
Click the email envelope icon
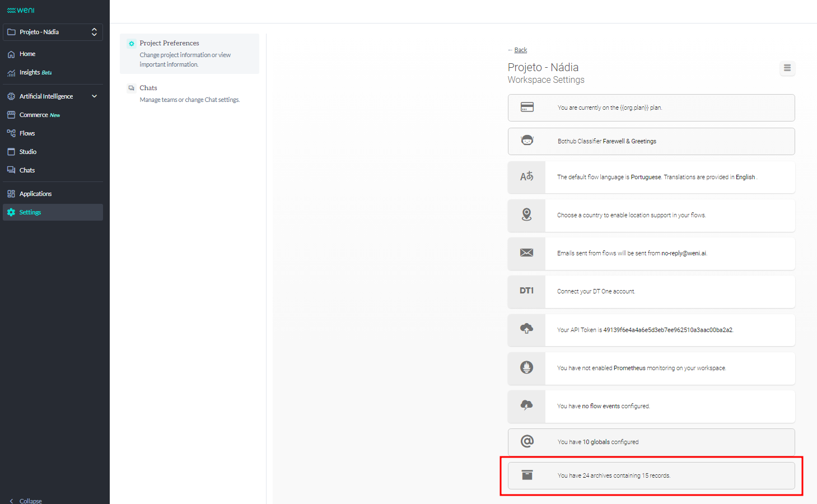pyautogui.click(x=526, y=253)
